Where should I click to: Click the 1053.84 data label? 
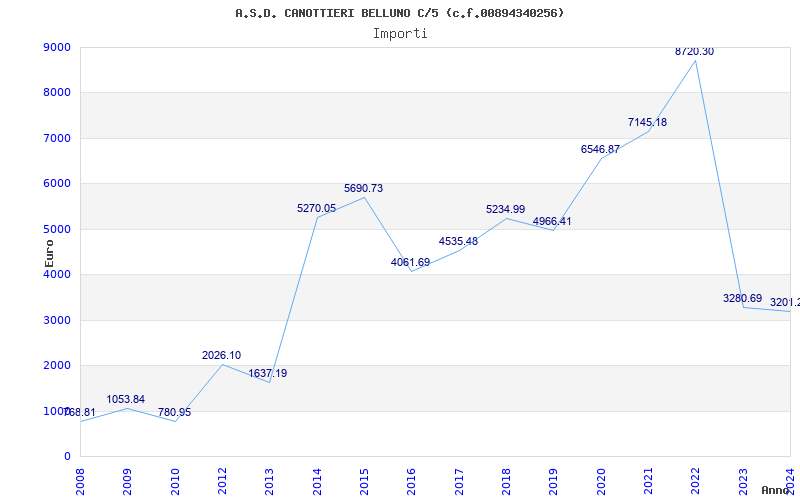(x=126, y=399)
